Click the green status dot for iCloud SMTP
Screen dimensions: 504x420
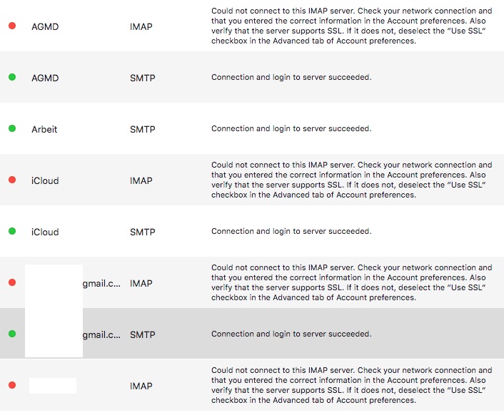pyautogui.click(x=12, y=231)
